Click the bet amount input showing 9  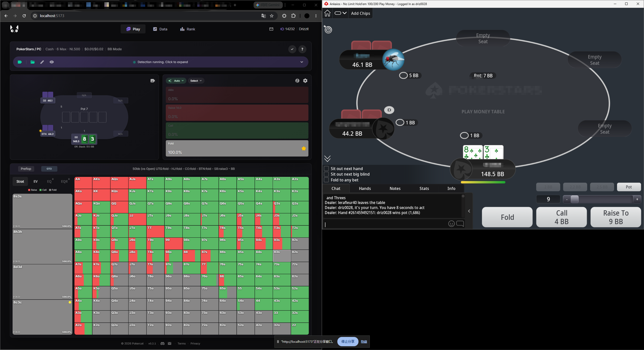point(548,199)
